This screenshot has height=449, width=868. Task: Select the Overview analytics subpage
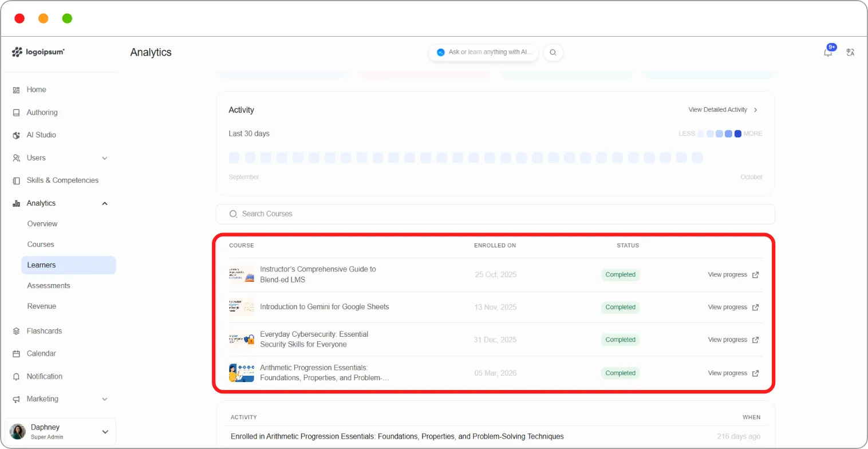pos(42,224)
